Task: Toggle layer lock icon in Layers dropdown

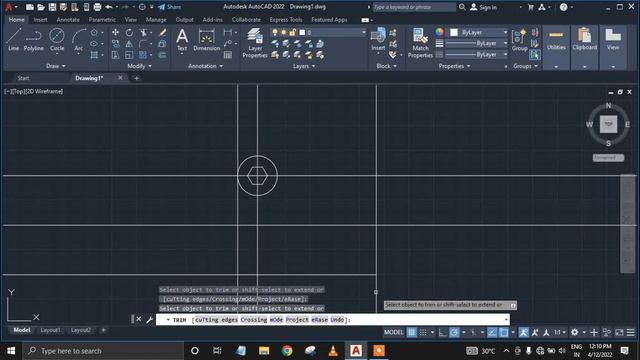Action: coord(292,32)
